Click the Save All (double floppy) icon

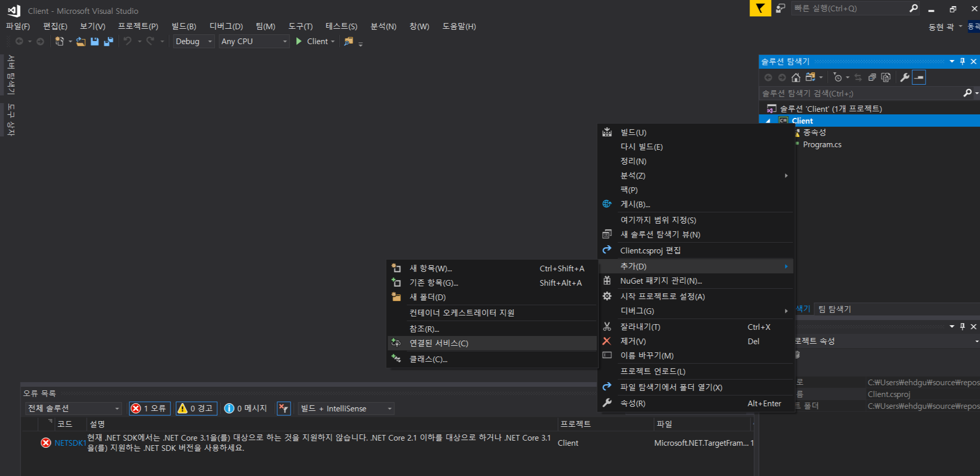pos(108,42)
